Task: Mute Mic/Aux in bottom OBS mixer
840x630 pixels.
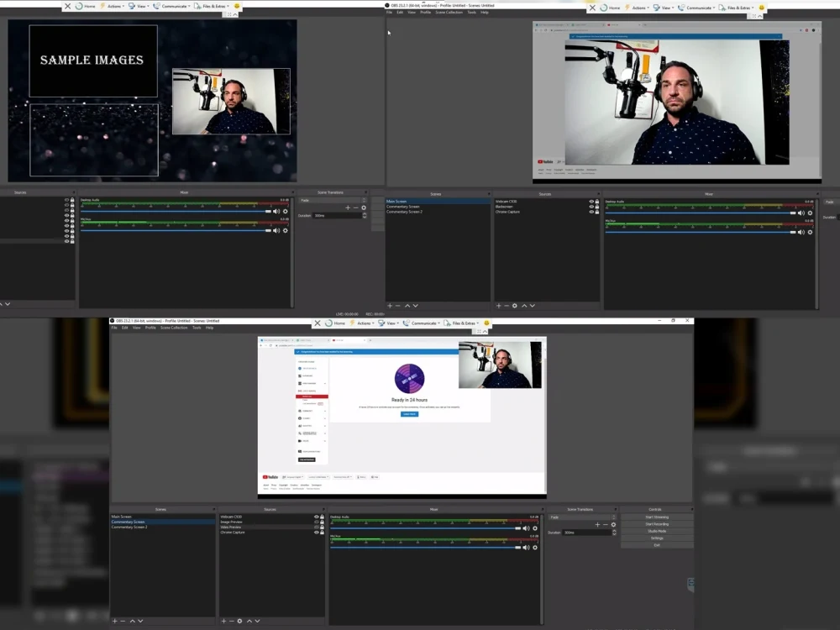Action: [x=526, y=548]
